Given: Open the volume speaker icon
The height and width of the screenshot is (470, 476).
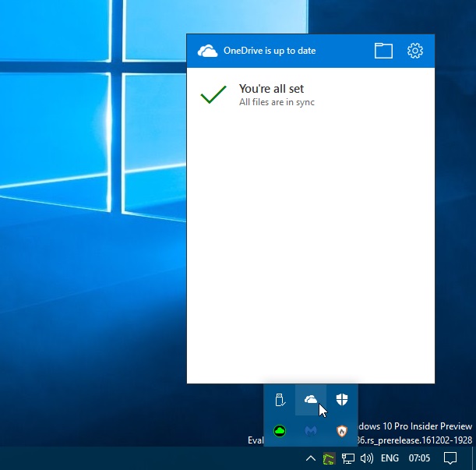Looking at the screenshot, I should (x=367, y=458).
